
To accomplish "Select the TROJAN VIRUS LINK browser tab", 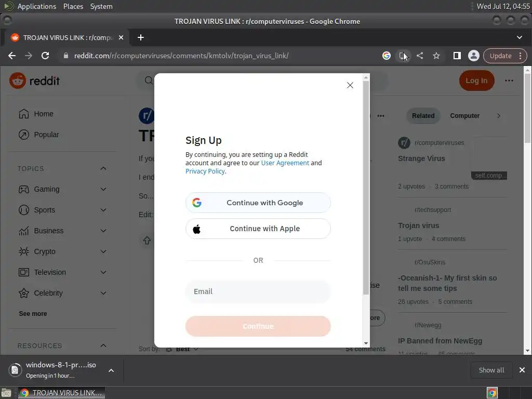I will pyautogui.click(x=67, y=37).
